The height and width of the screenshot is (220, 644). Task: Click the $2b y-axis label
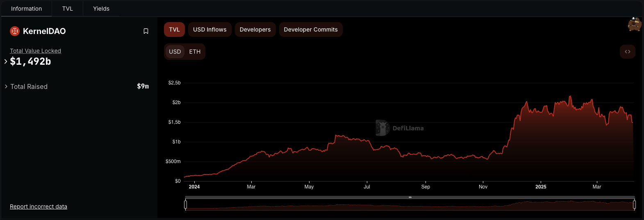point(177,102)
